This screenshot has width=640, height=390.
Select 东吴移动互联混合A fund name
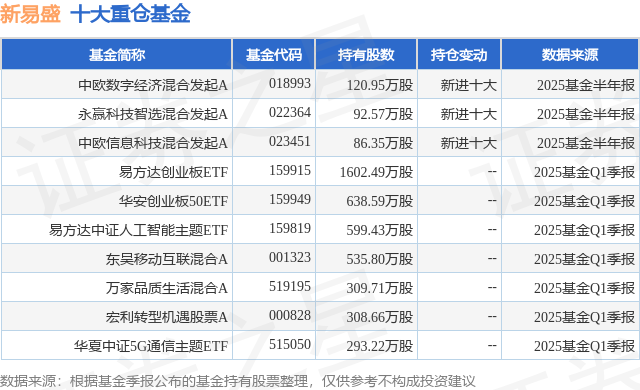[x=167, y=259]
